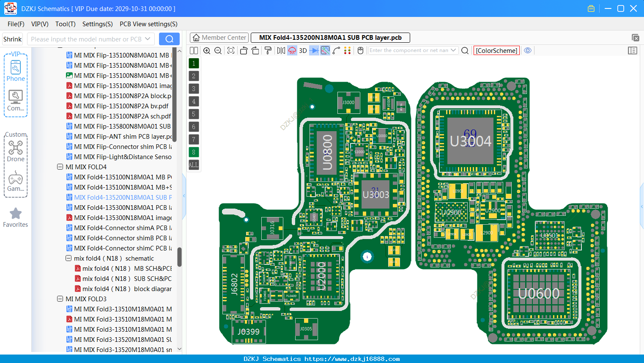The width and height of the screenshot is (644, 363).
Task: Open the File(F) menu
Action: pyautogui.click(x=16, y=24)
